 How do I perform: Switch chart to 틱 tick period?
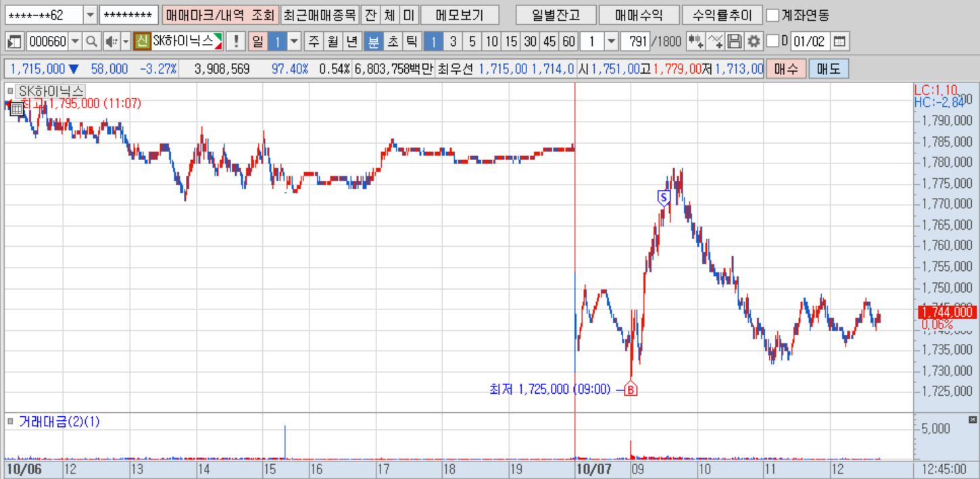(x=411, y=41)
